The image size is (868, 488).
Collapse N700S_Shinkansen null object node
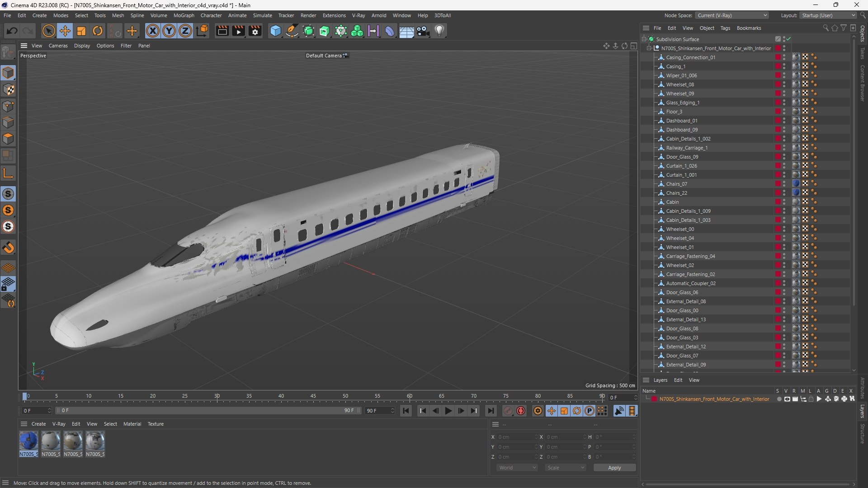pos(649,48)
